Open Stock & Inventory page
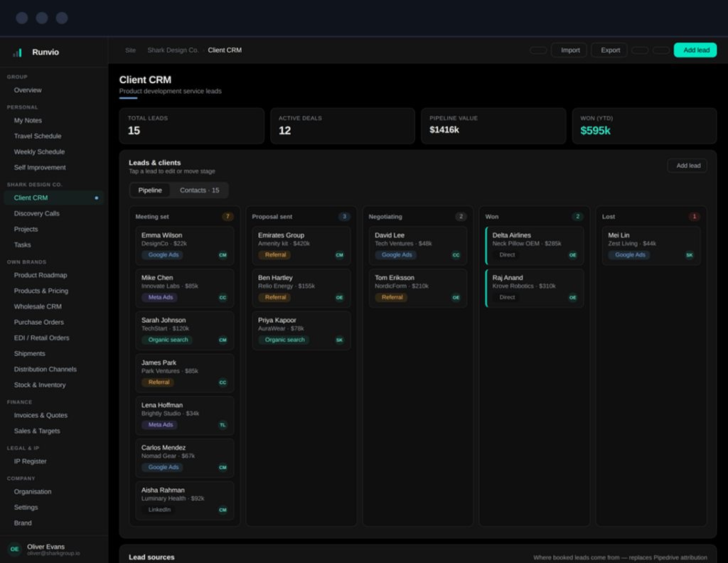Screen dimensions: 728x563 tap(54, 385)
